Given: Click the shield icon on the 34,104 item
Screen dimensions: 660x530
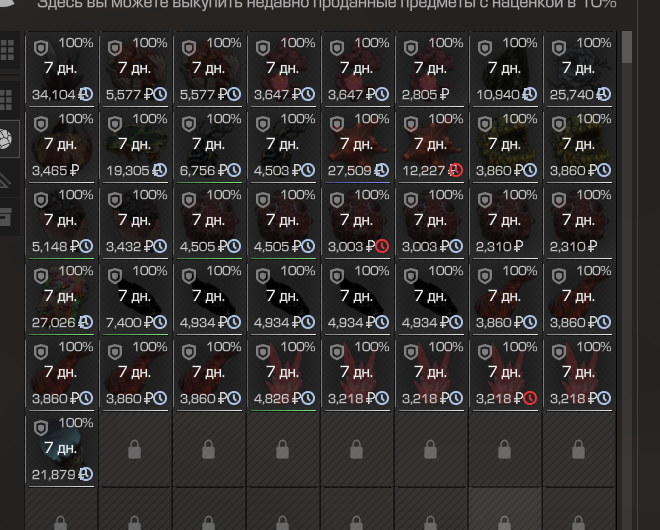Looking at the screenshot, I should click(x=41, y=48).
